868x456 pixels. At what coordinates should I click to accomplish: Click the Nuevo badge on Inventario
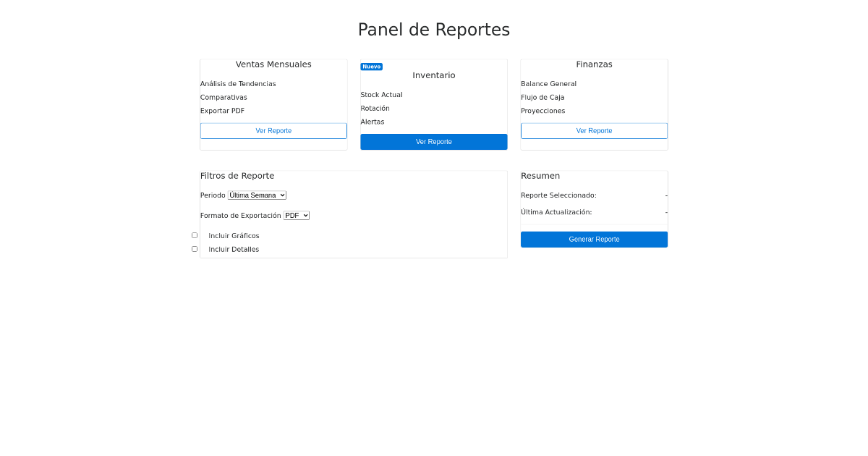372,67
